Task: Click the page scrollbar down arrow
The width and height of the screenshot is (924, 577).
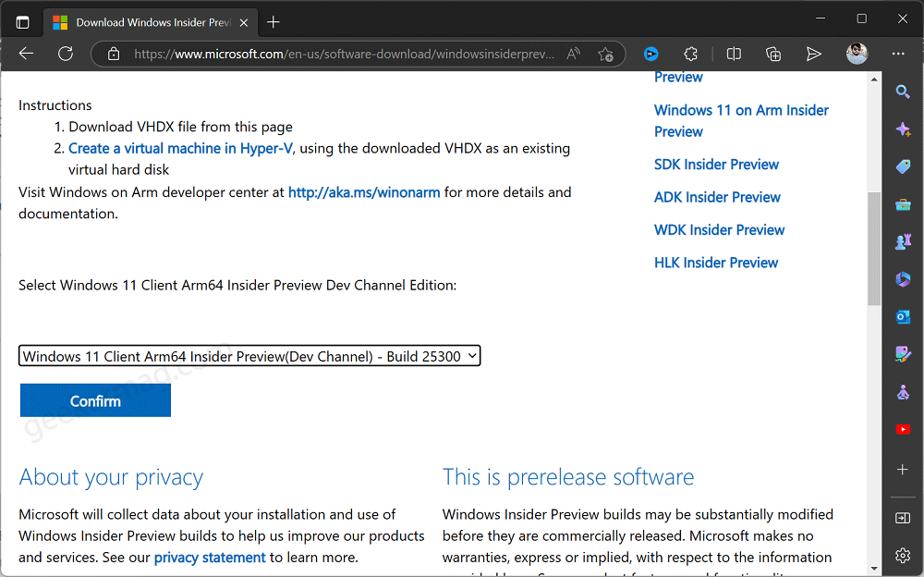Action: coord(874,570)
